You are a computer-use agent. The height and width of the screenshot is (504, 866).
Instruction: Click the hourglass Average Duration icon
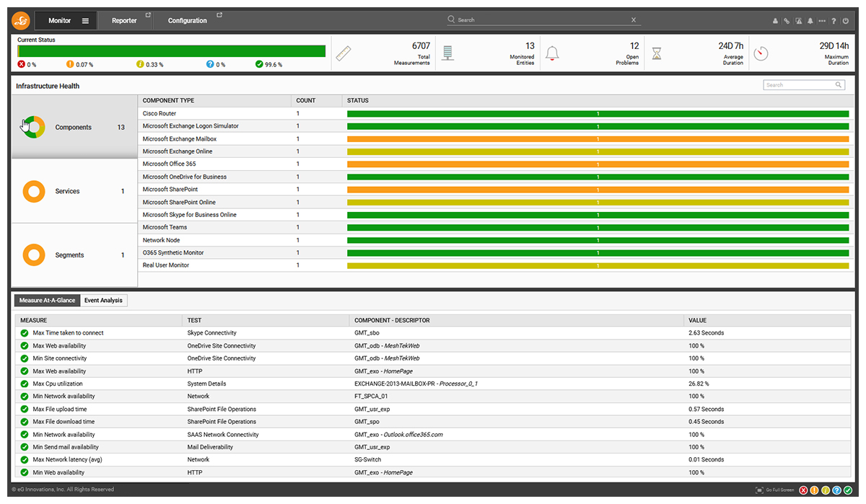656,54
